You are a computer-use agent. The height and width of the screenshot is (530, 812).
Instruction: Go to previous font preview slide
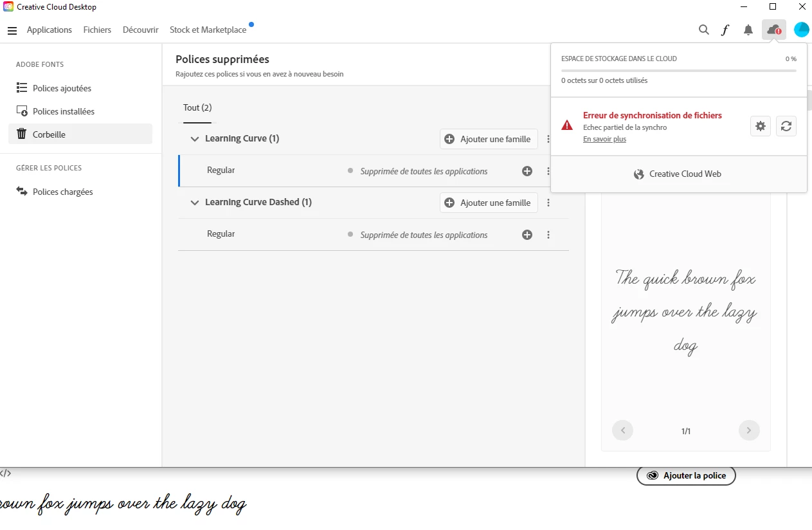[622, 430]
